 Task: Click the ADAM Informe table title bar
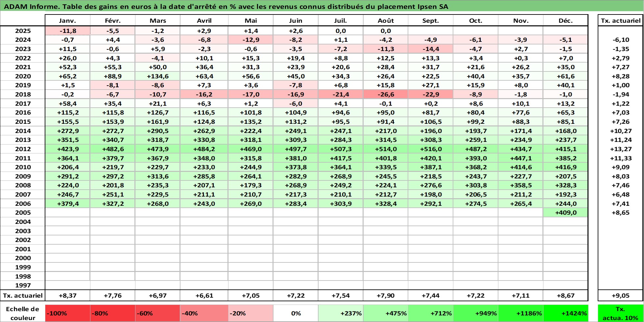coord(322,6)
